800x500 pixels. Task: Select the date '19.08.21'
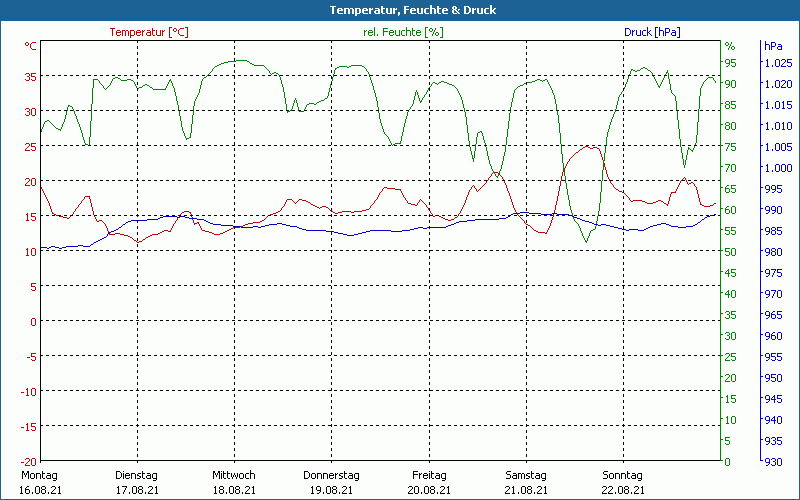(x=331, y=490)
